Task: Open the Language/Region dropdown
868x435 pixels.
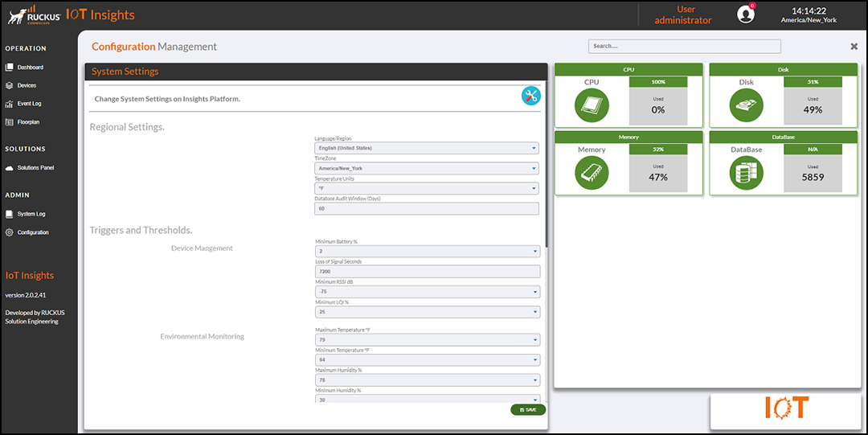Action: (x=426, y=148)
